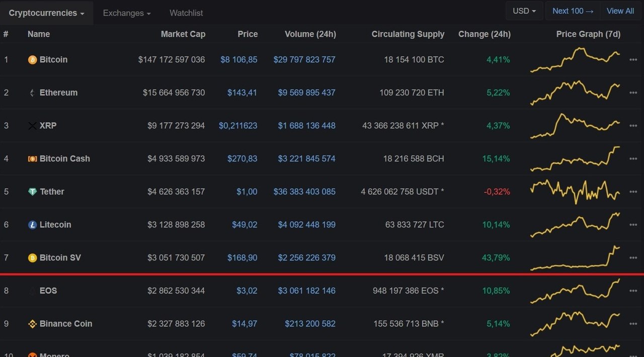Click Tether volume $36 383 403 085
This screenshot has height=357, width=644.
(304, 192)
